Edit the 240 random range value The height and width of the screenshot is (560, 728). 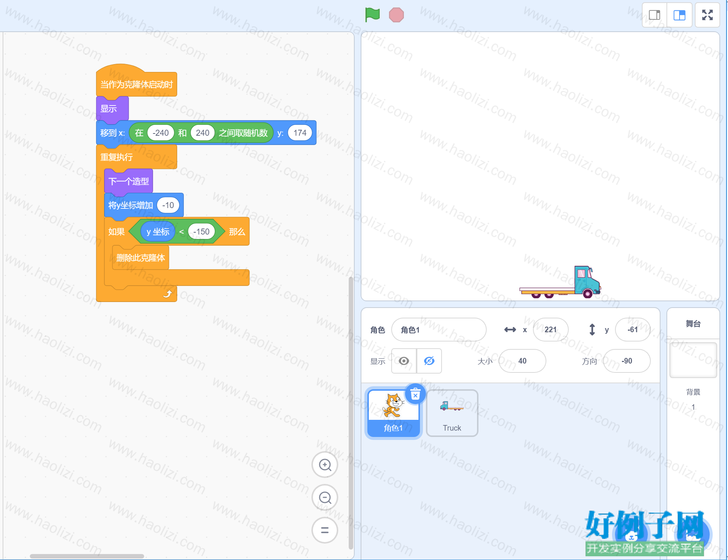click(x=203, y=133)
